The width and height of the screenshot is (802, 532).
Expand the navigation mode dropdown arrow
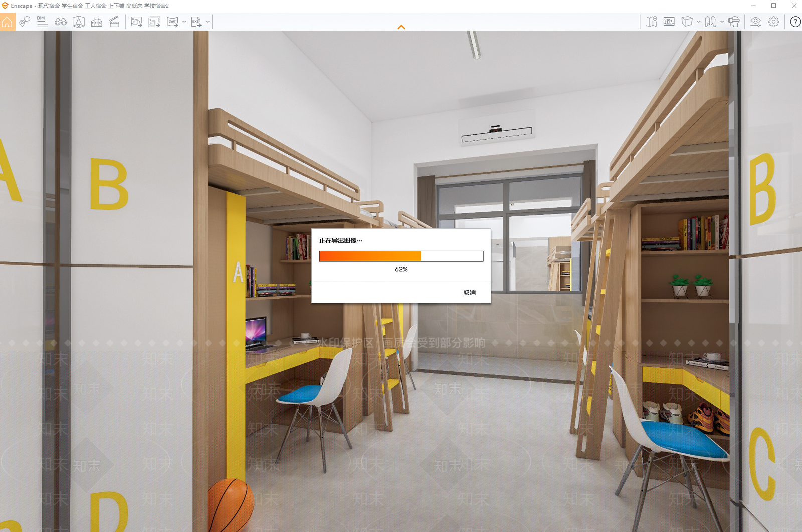click(x=722, y=22)
